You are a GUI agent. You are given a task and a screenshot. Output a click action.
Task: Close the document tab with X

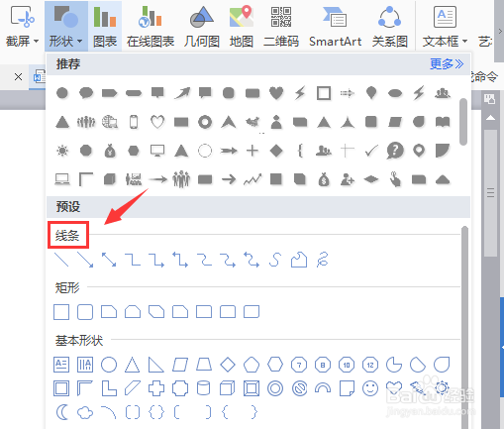coord(19,77)
